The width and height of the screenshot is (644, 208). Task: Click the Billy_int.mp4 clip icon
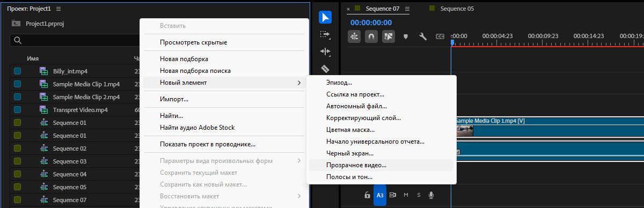[44, 71]
